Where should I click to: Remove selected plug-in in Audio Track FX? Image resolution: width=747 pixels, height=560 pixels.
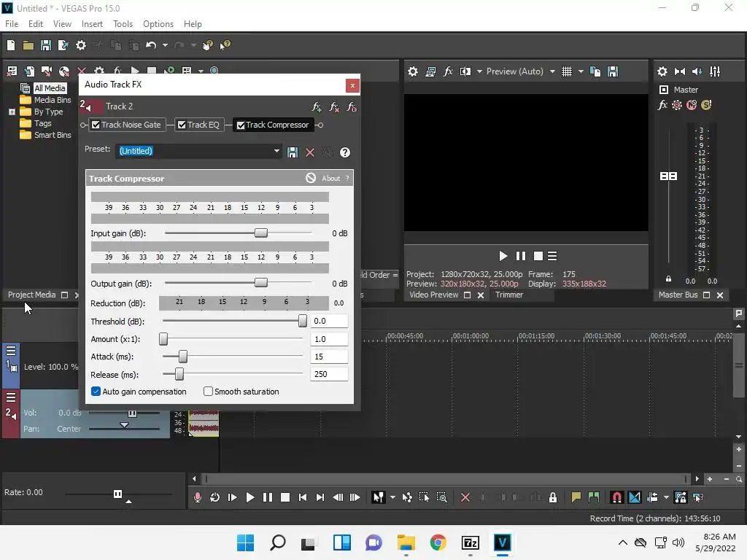tap(334, 106)
